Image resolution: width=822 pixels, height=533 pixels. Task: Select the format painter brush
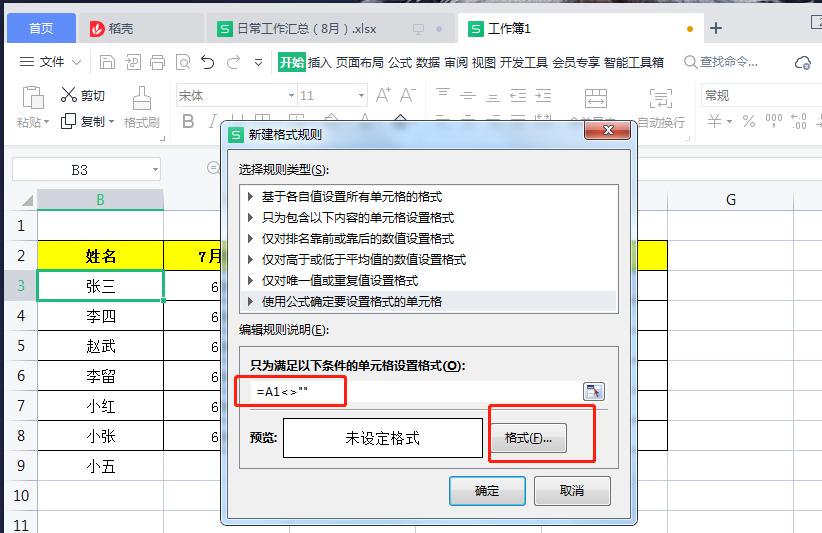[142, 98]
